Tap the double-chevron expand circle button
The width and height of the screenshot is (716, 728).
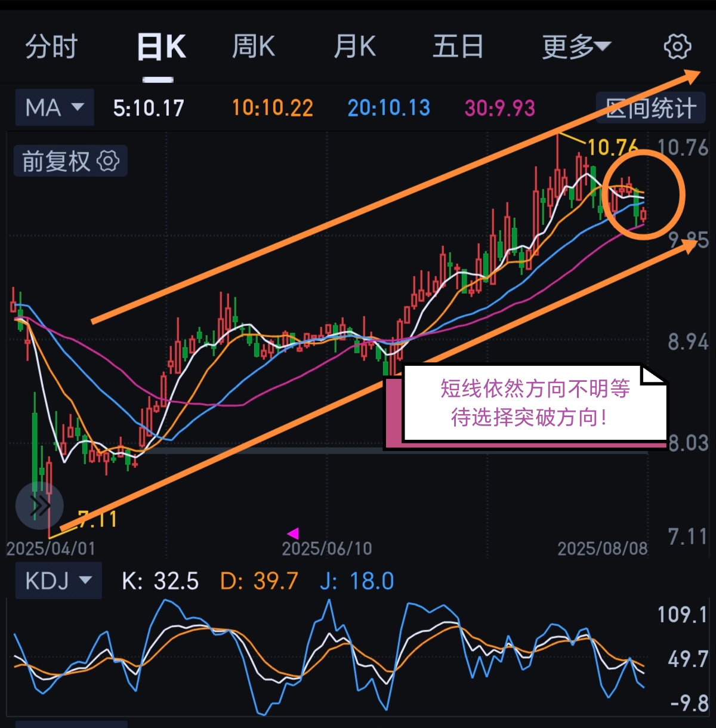(39, 505)
